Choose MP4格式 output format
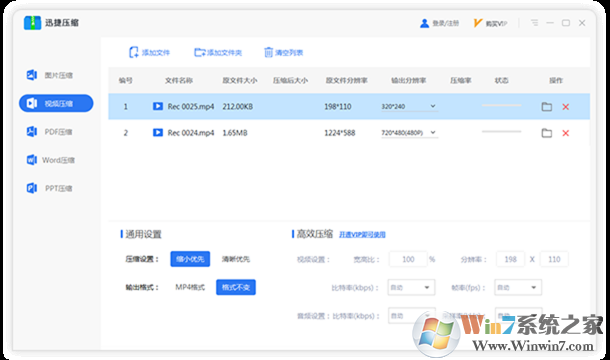 190,287
